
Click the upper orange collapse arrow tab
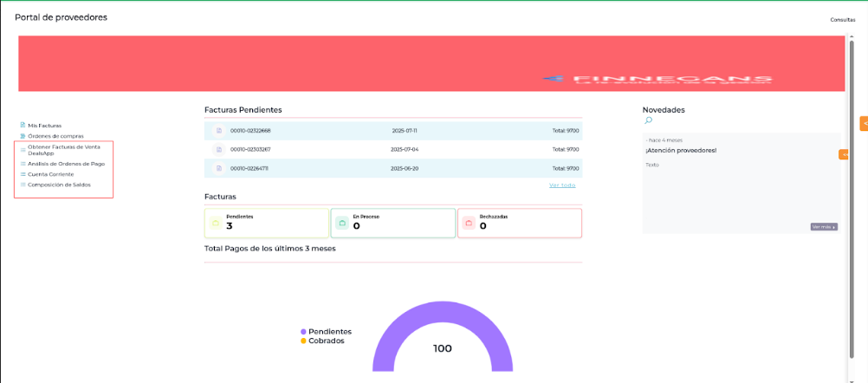coord(864,123)
